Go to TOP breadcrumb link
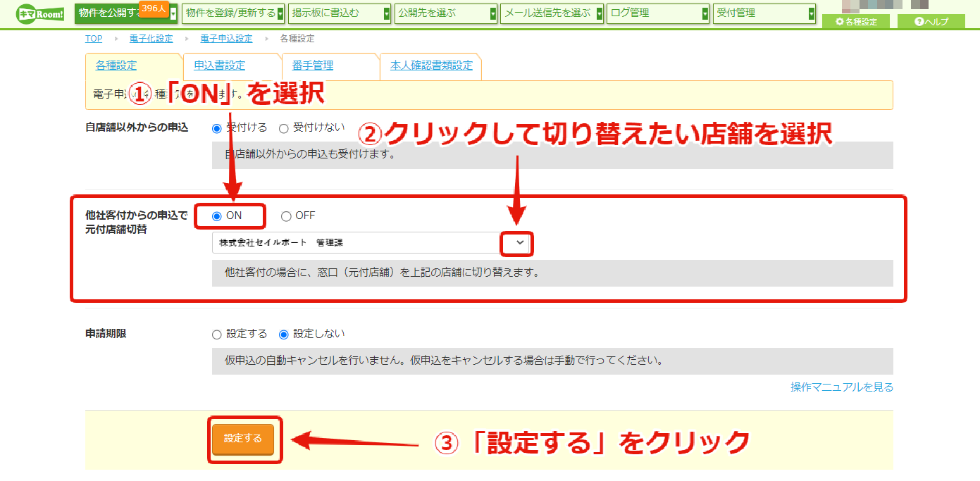 (94, 39)
